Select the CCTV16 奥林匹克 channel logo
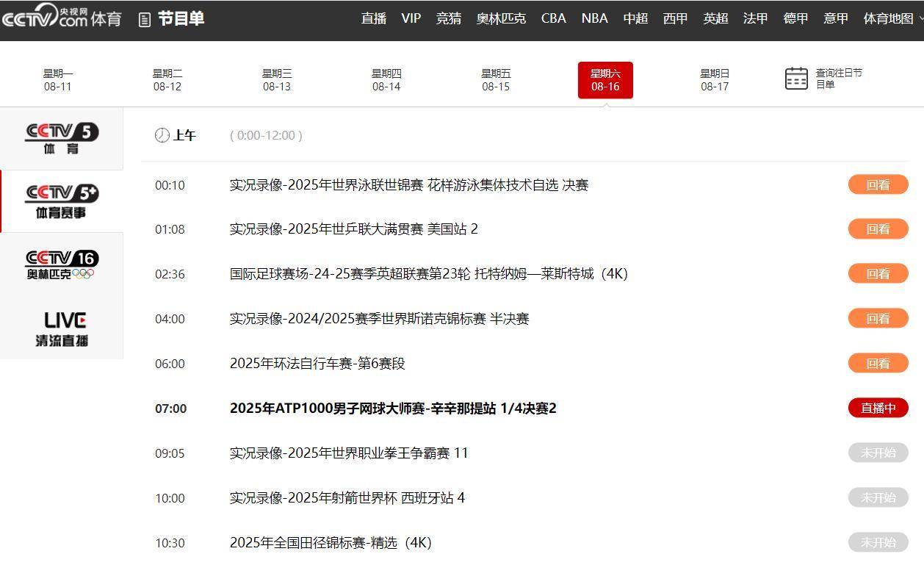The height and width of the screenshot is (565, 924). pos(62,264)
